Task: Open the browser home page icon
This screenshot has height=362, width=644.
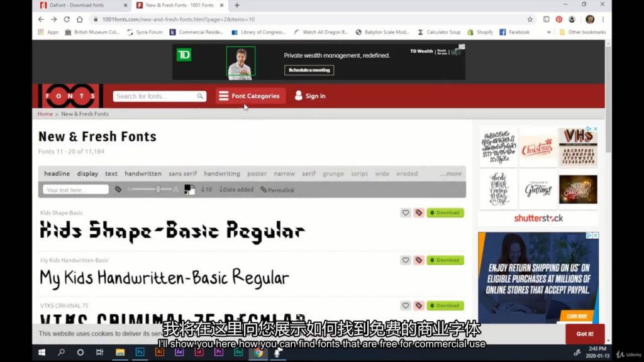Action: point(80,19)
